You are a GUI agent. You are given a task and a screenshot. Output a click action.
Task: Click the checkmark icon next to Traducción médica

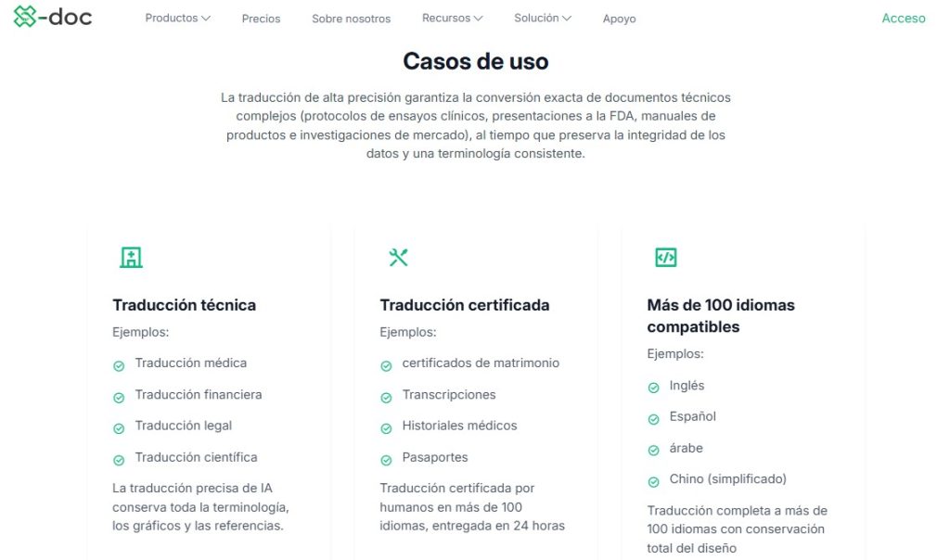pos(119,363)
